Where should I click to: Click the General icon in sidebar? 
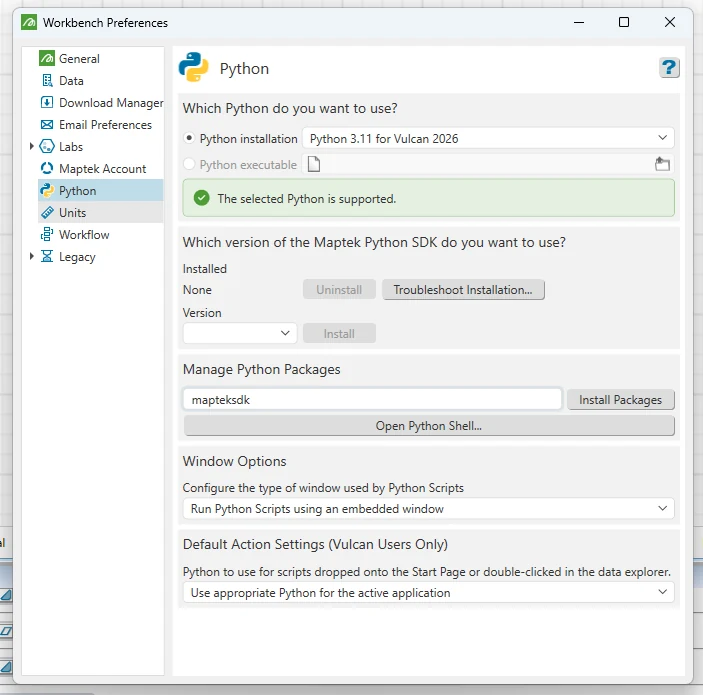pos(47,58)
